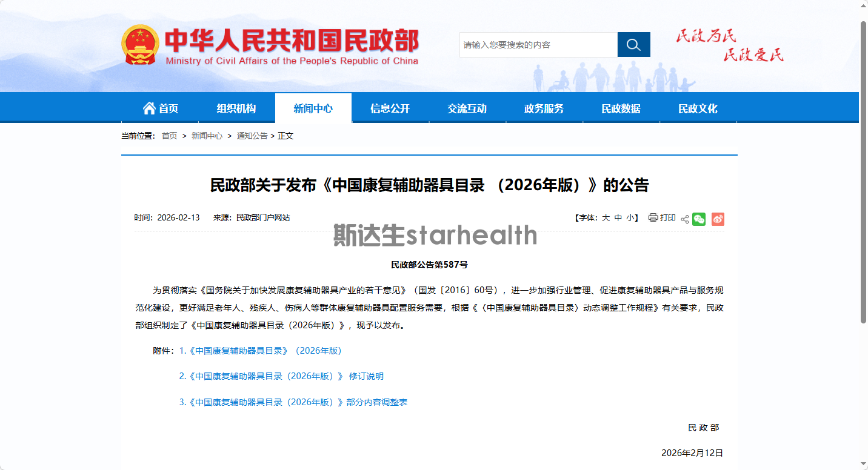Click the share icon beside print
This screenshot has width=868, height=470.
click(685, 219)
